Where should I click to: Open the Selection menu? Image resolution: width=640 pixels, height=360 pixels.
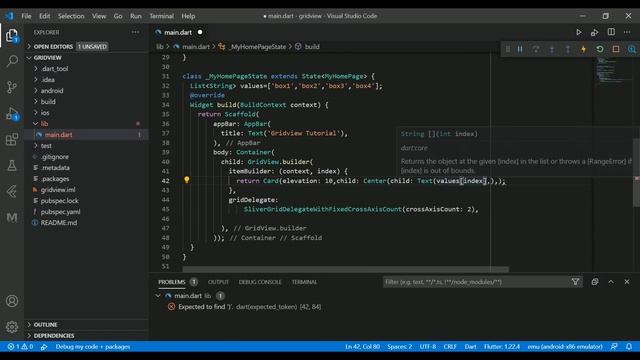[x=71, y=16]
